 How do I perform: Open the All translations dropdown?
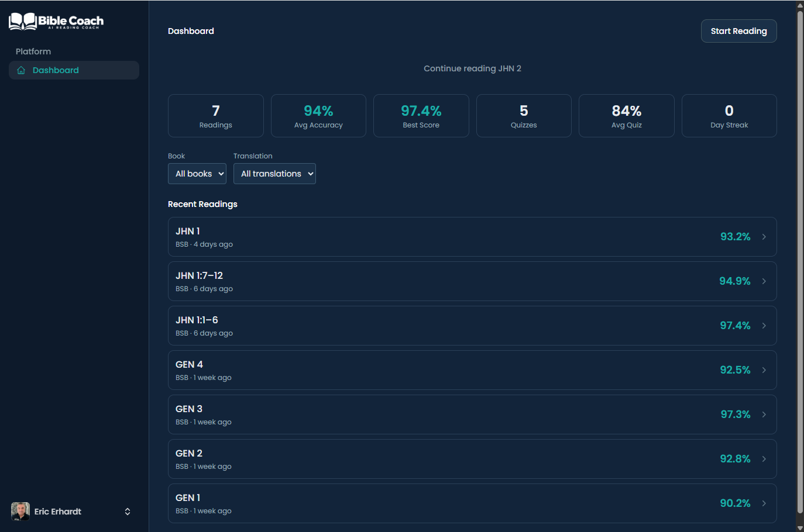point(274,174)
